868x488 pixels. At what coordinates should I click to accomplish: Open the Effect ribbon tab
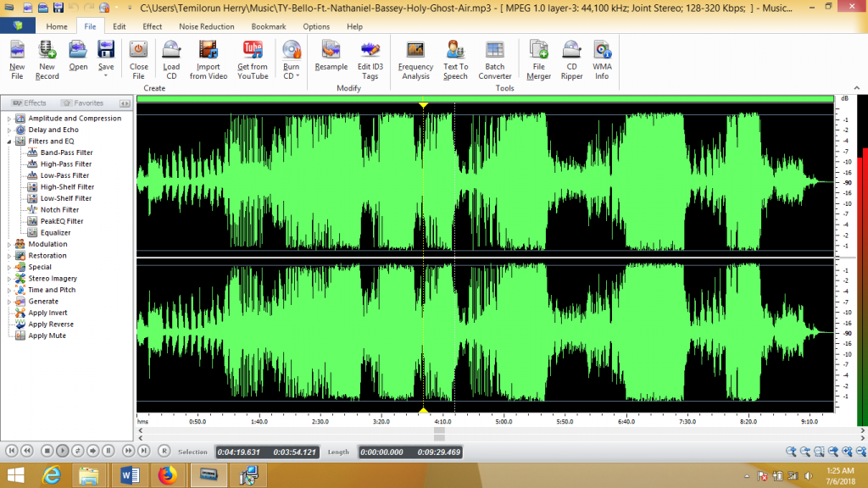coord(152,26)
